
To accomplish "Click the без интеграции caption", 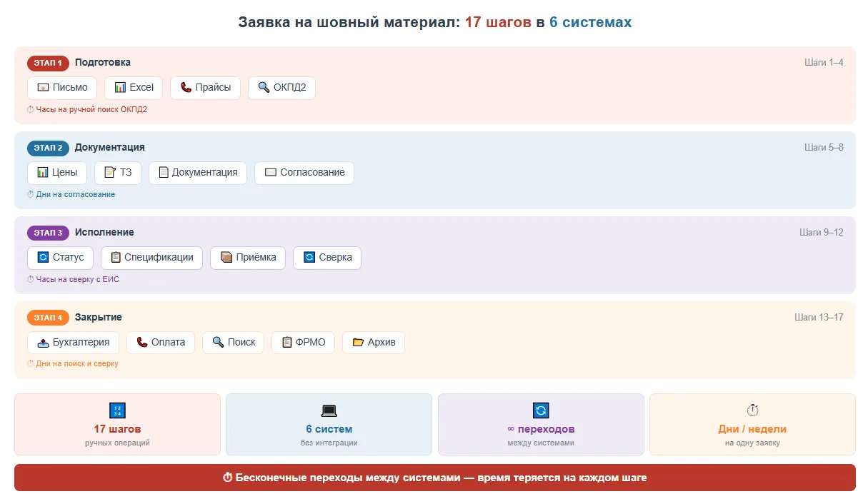I will tap(329, 443).
